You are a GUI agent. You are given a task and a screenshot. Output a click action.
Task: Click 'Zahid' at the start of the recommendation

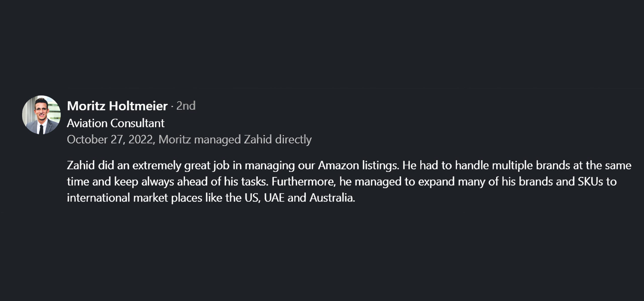click(80, 165)
